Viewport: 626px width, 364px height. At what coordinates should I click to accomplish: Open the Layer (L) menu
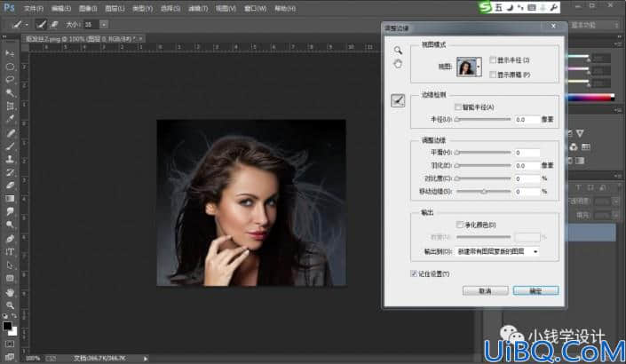(115, 8)
